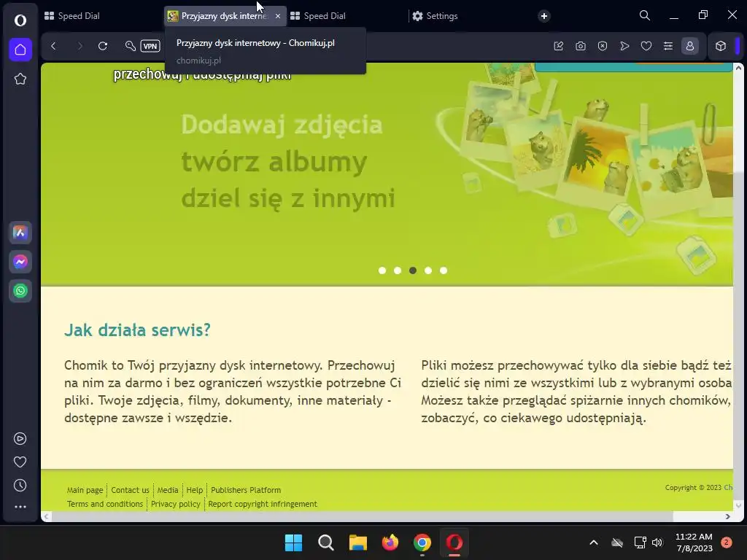Viewport: 747px width, 560px height.
Task: Open Windows taskbar search
Action: tap(326, 542)
